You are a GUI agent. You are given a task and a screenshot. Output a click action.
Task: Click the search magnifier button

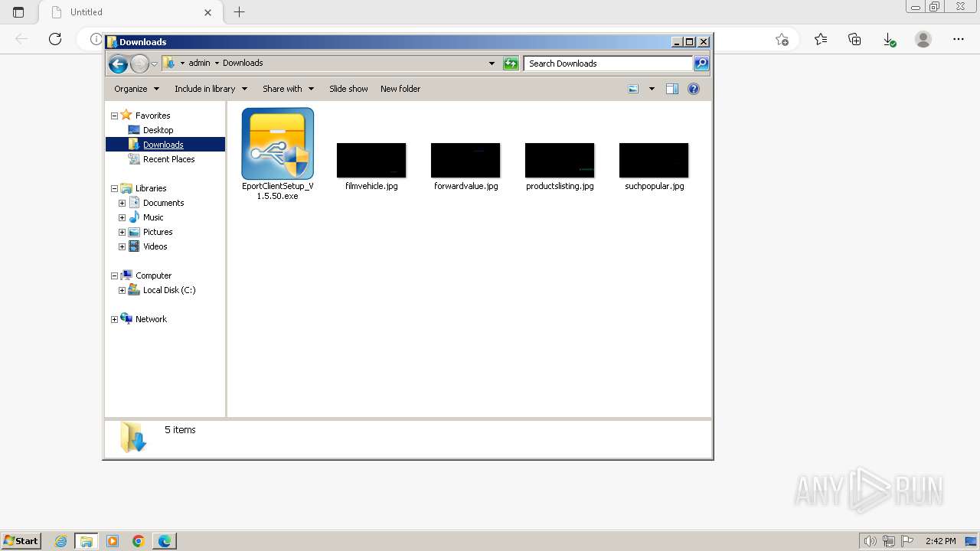(x=701, y=64)
